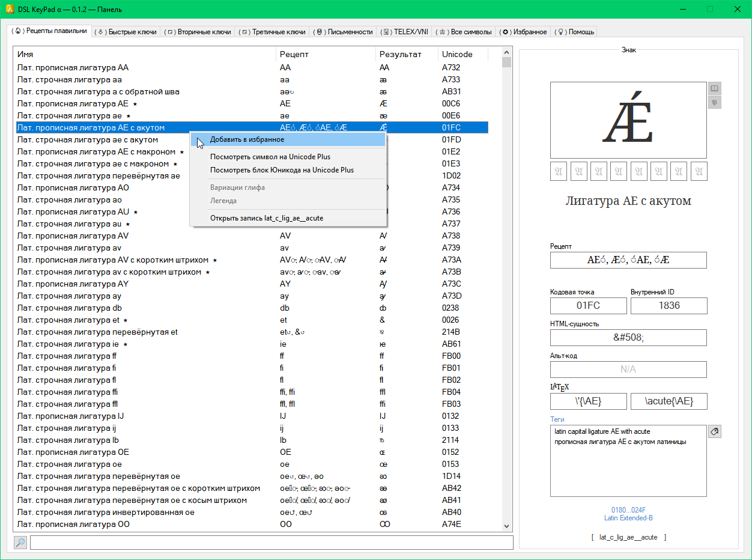Select the fourth glyph variant box under preview
The height and width of the screenshot is (560, 752).
(619, 171)
